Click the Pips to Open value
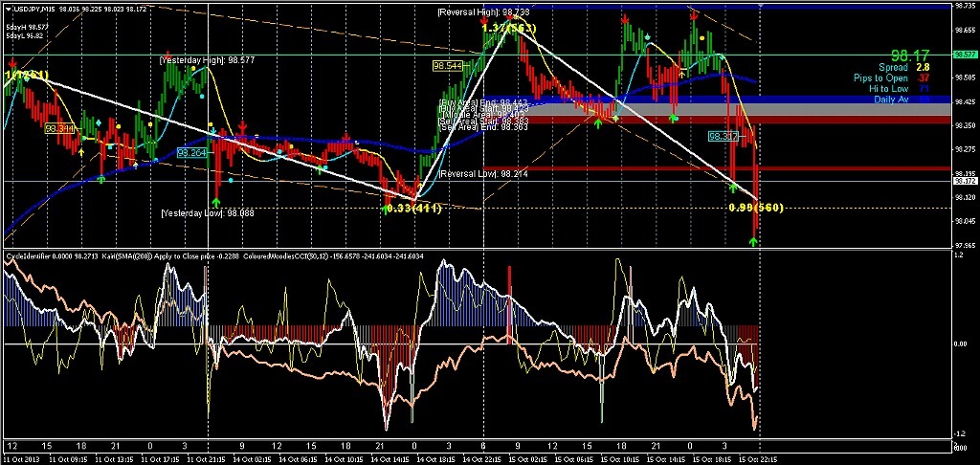The image size is (980, 465). tap(924, 77)
